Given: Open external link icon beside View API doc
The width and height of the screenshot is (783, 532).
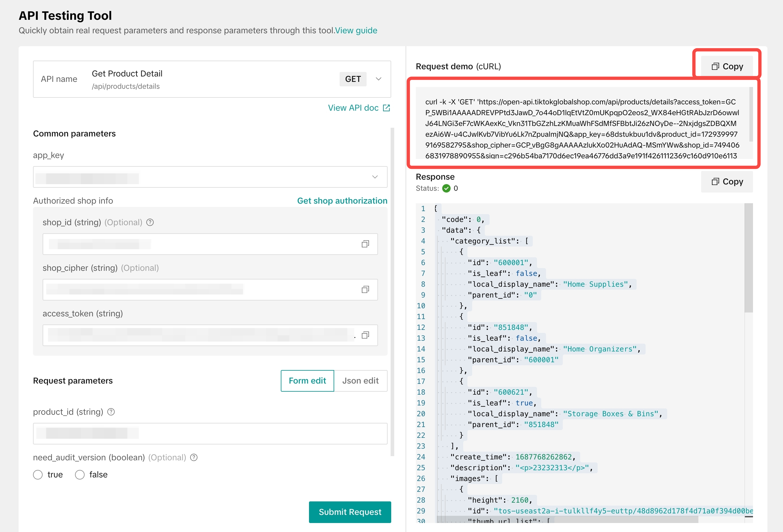Looking at the screenshot, I should (386, 108).
